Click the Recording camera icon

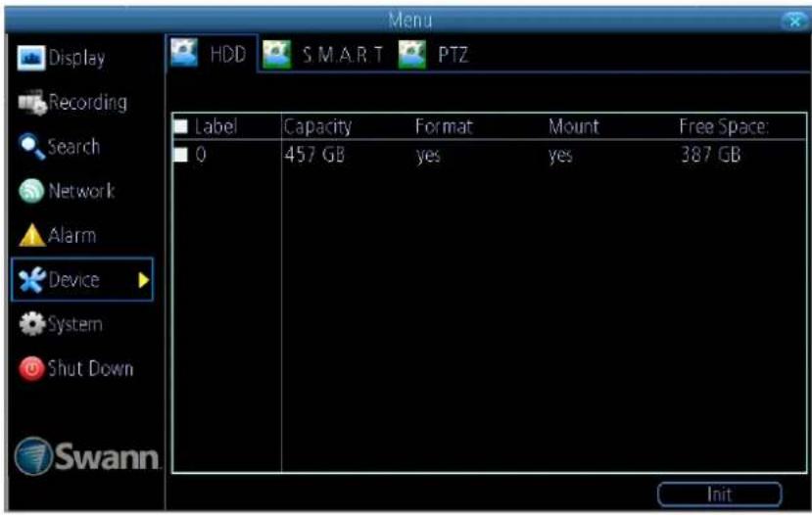click(32, 102)
